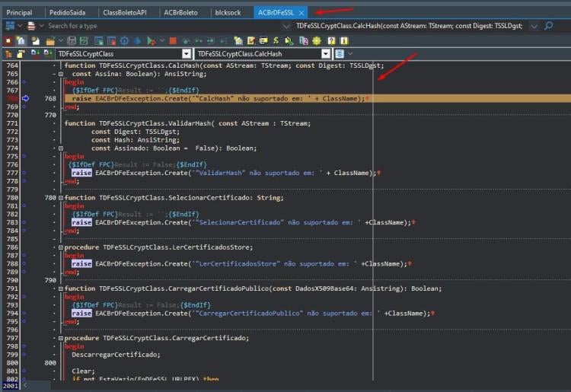Viewport: 571px width, 392px height.
Task: Click the Open folder toolbar icon
Action: pos(50,41)
